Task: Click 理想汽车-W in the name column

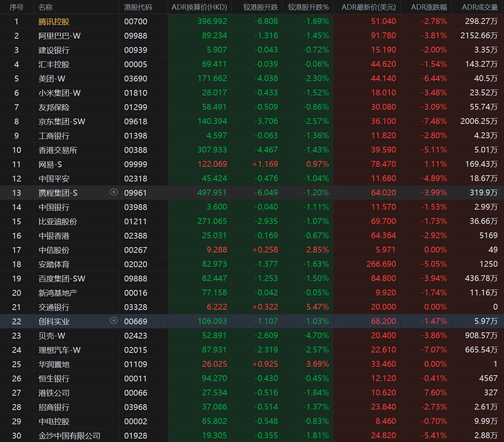Action: coord(59,350)
